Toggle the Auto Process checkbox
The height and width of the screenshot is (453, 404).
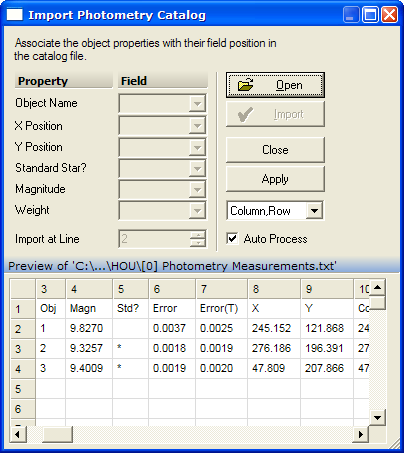tap(232, 239)
